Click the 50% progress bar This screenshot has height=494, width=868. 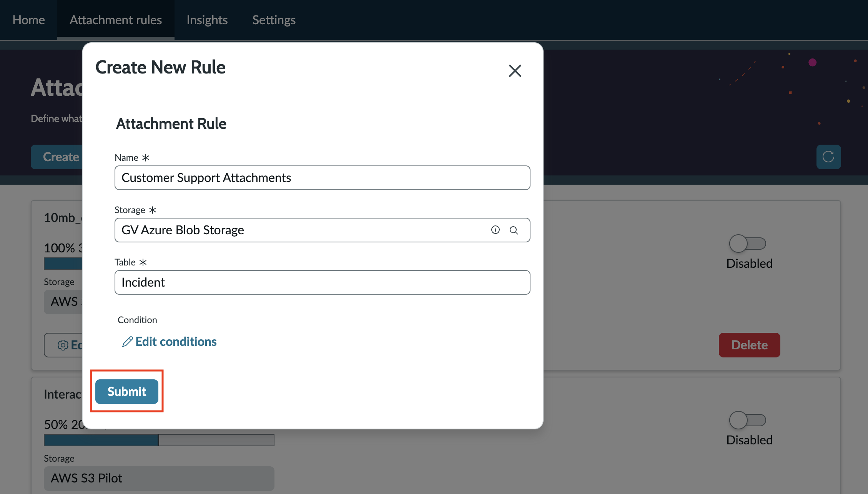159,440
